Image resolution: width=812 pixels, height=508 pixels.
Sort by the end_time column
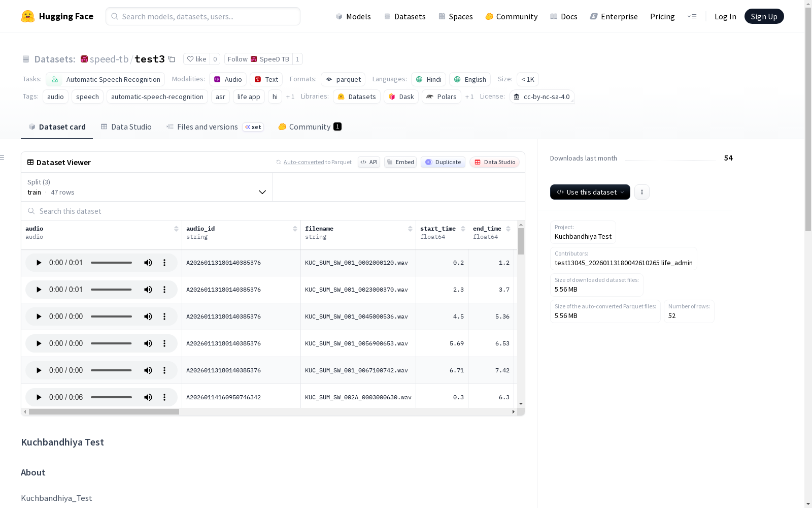[508, 229]
